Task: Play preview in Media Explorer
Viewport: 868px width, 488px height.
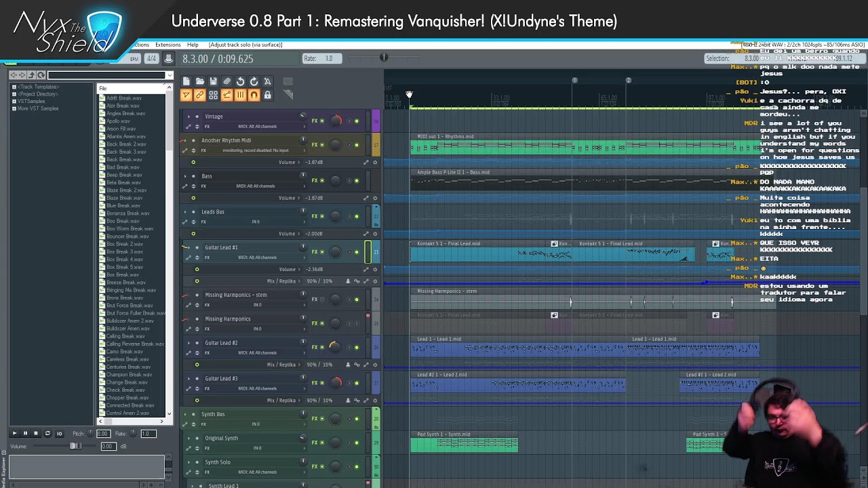Action: click(x=14, y=434)
